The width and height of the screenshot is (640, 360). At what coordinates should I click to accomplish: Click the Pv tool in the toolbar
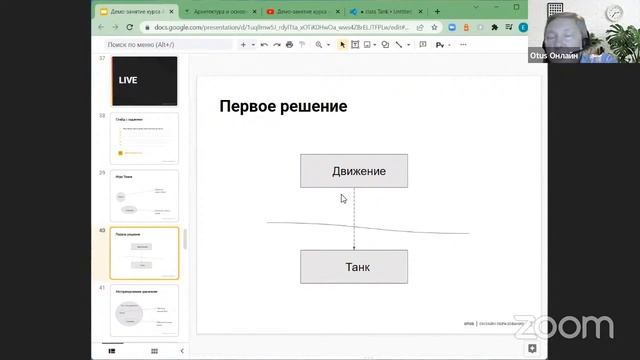tap(440, 44)
